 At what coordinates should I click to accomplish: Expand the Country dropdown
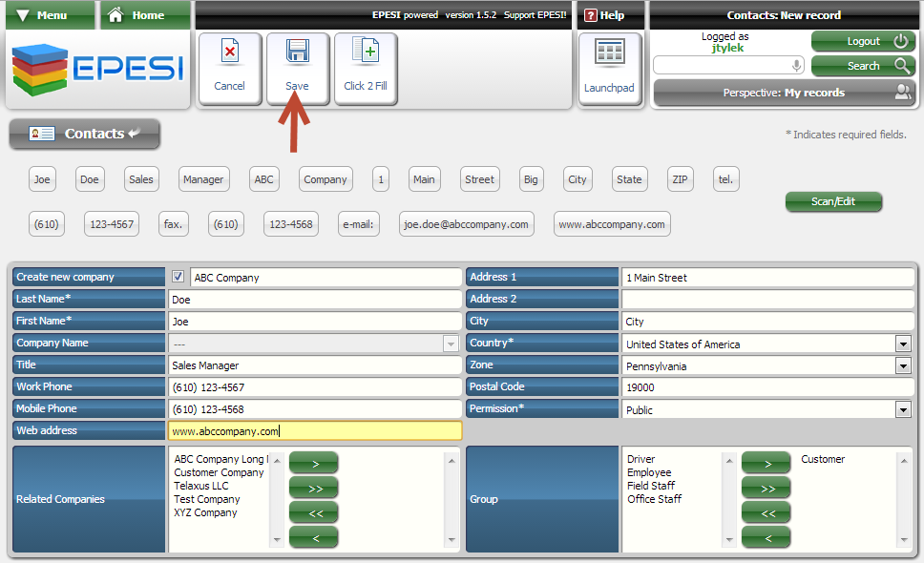[x=903, y=344]
